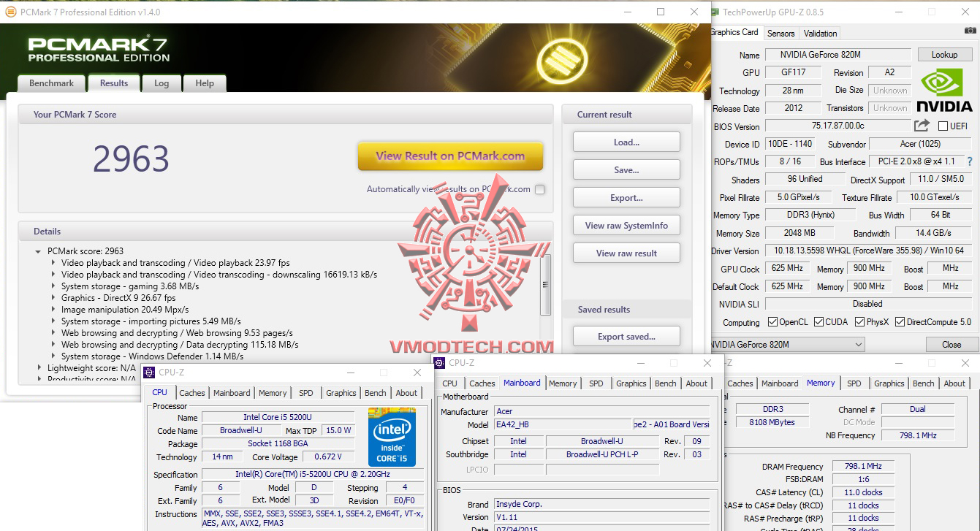Viewport: 980px width, 531px height.
Task: Click the CPU-Z Name field 'Intel Core i5 5200U'
Action: (x=278, y=418)
